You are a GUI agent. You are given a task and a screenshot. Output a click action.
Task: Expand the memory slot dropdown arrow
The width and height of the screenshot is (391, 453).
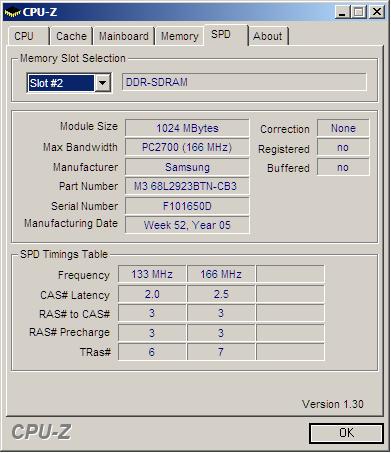point(102,83)
